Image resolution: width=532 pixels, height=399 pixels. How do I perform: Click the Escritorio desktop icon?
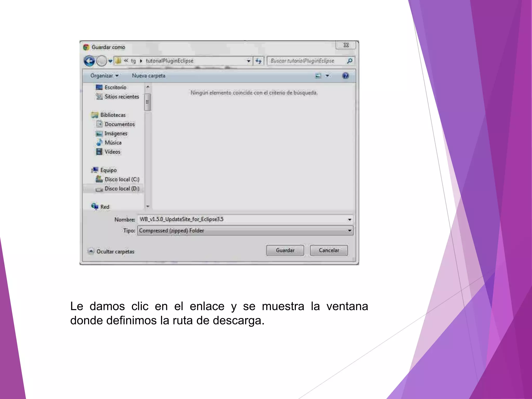(x=99, y=87)
